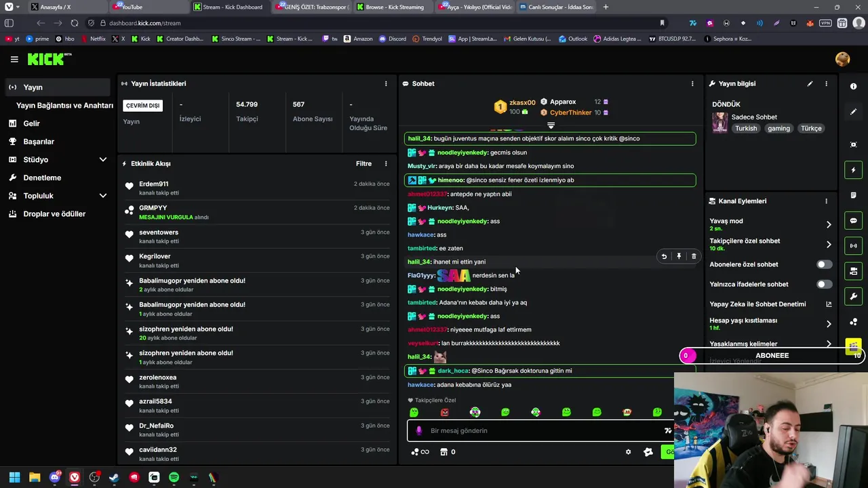Viewport: 868px width, 488px height.
Task: Click the browser address bar showing dashboard.kick.com/stream
Action: coord(380,23)
